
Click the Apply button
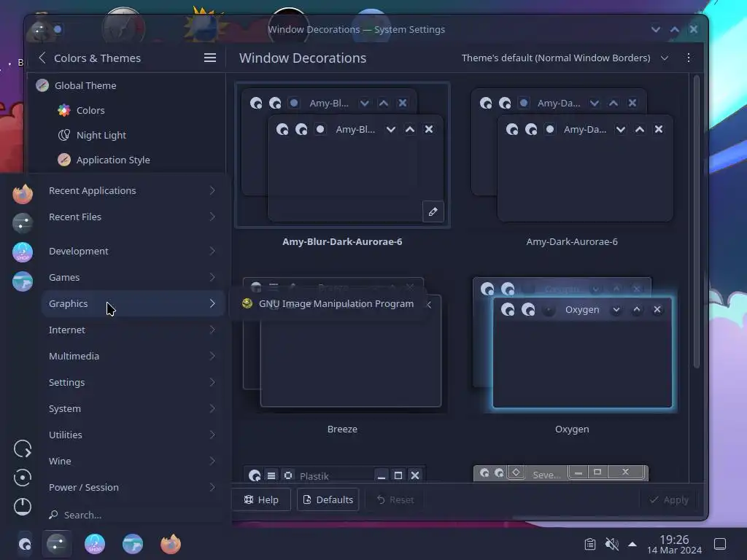pos(669,499)
